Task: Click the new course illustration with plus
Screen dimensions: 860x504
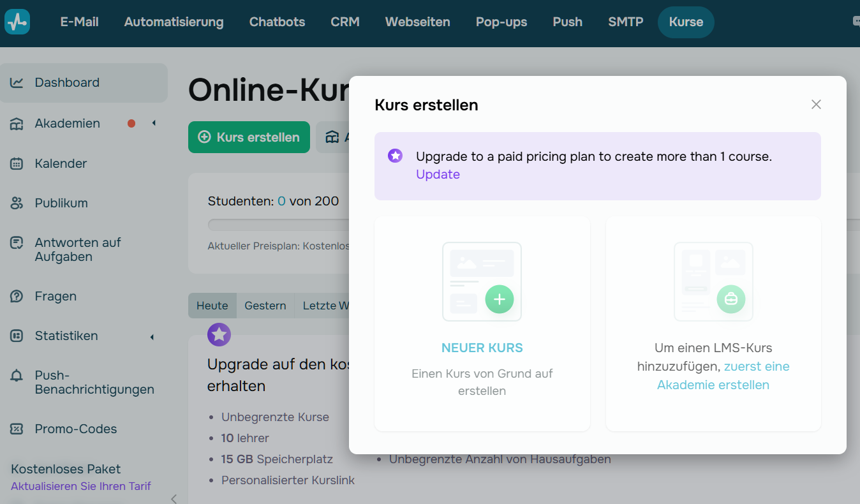Action: point(482,281)
